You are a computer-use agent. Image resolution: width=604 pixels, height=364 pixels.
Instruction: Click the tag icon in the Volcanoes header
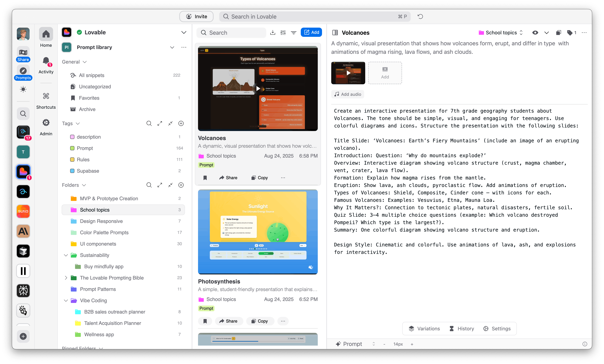(570, 33)
